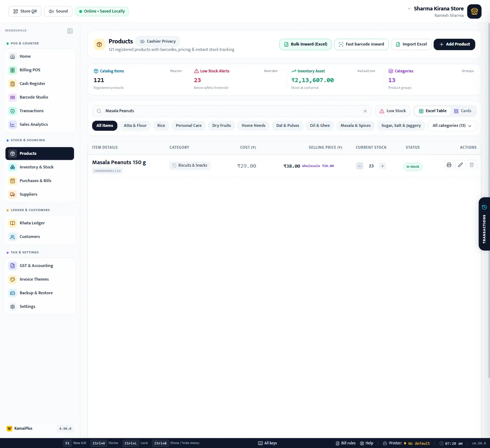Screen dimensions: 490x448
Task: Go to Barcode Studio
Action: coord(40,97)
